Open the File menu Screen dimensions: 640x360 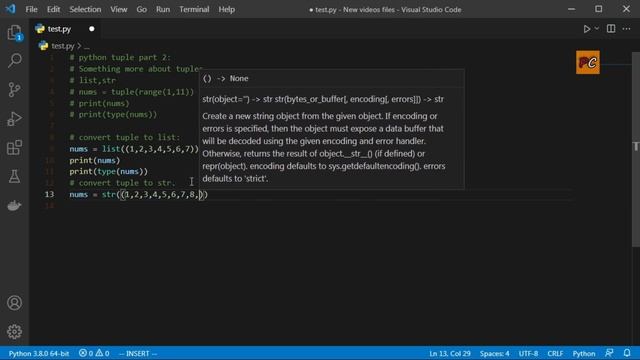[31, 9]
